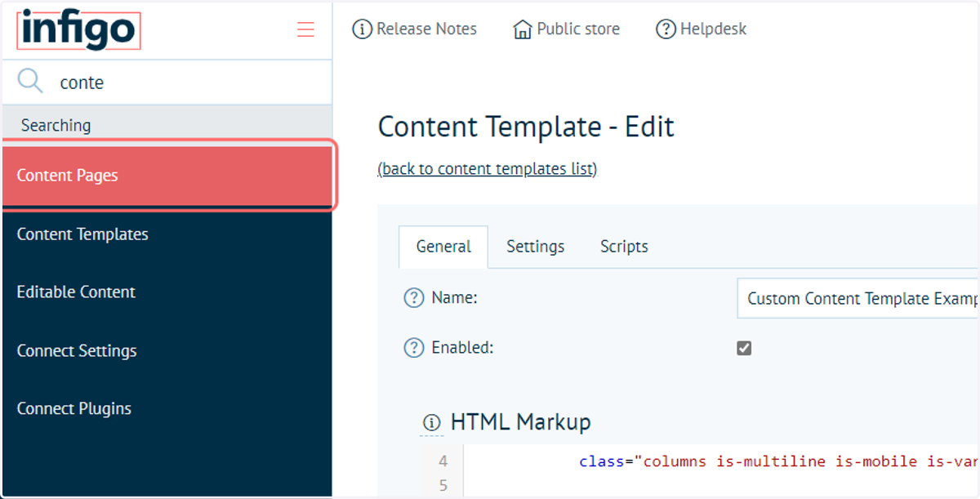Click the HTML Markup section heading
This screenshot has height=499, width=980.
coord(521,422)
